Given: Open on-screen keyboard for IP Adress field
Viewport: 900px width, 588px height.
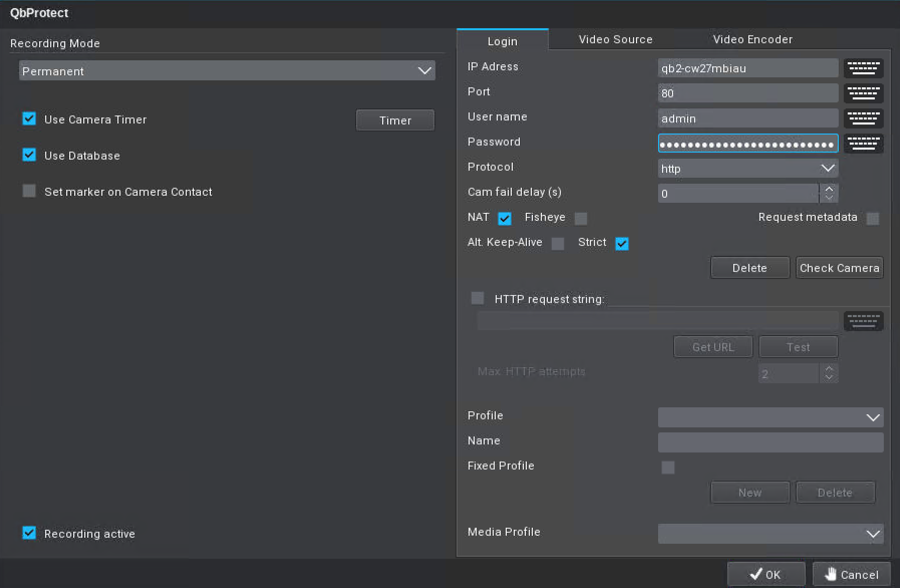Looking at the screenshot, I should click(x=863, y=68).
